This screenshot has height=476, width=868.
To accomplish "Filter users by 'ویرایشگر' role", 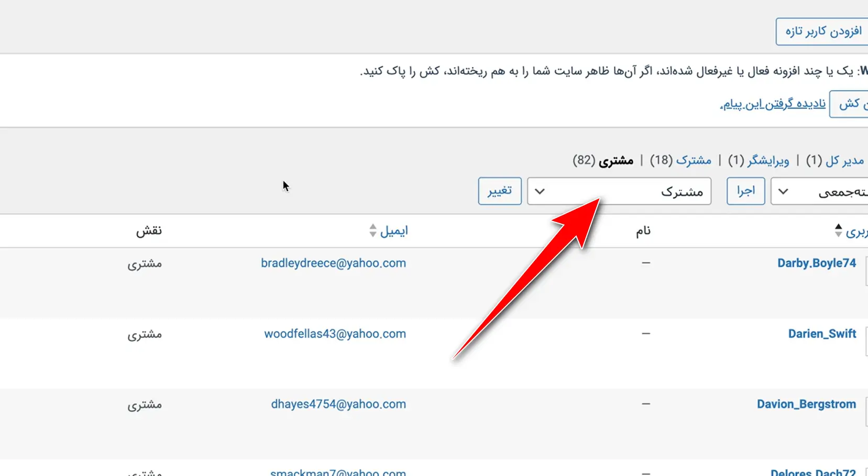I will click(768, 161).
